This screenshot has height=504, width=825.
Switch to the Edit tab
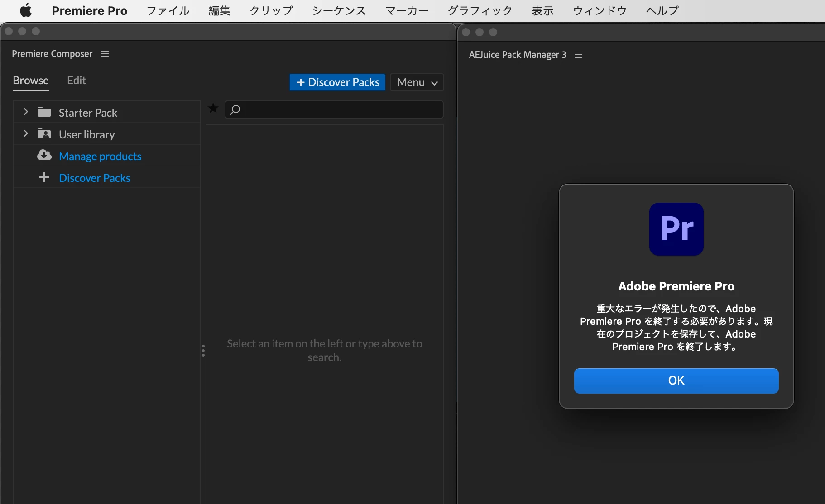click(x=77, y=81)
